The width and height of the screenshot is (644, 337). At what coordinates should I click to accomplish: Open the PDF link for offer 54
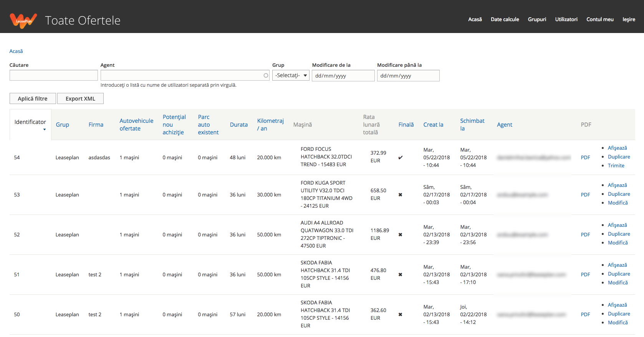tap(585, 157)
